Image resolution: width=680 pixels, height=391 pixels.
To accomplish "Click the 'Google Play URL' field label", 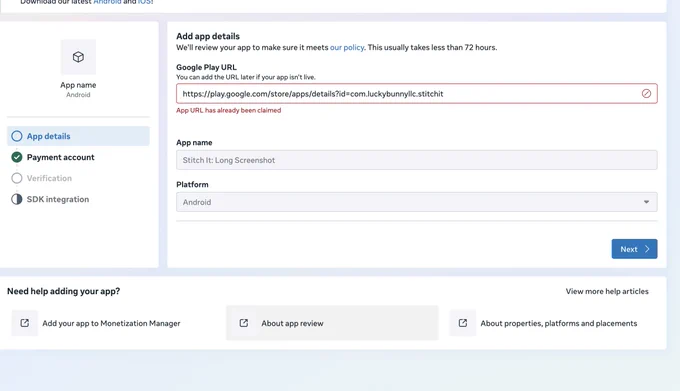I will pyautogui.click(x=206, y=67).
